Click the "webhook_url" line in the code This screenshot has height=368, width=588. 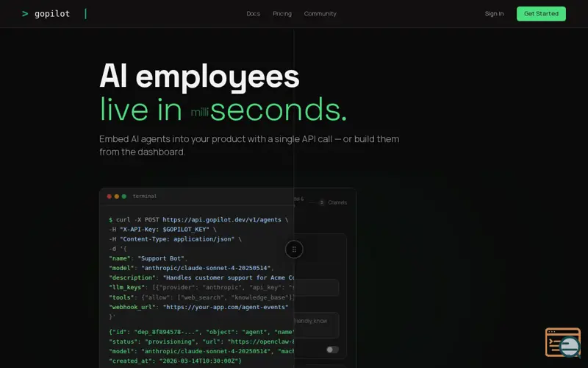click(x=198, y=307)
